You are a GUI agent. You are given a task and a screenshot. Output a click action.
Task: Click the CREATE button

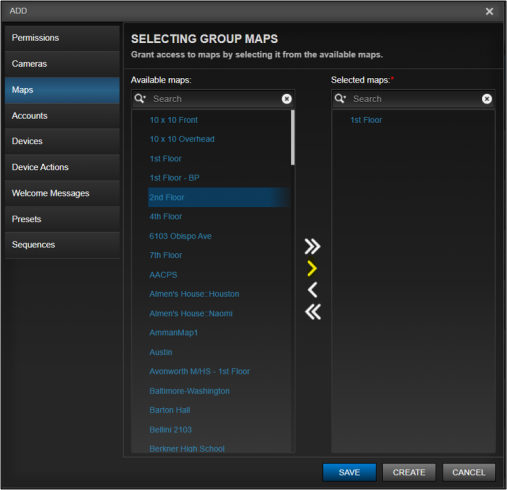409,472
